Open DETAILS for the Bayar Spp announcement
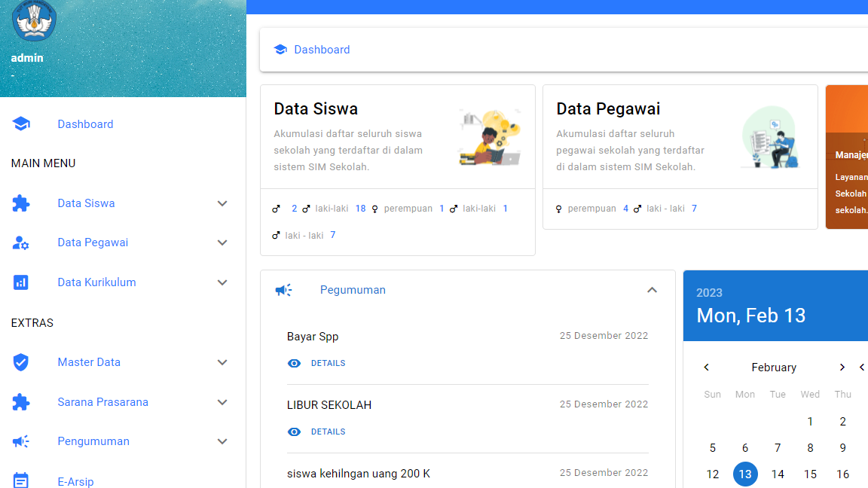This screenshot has width=868, height=488. pos(328,363)
